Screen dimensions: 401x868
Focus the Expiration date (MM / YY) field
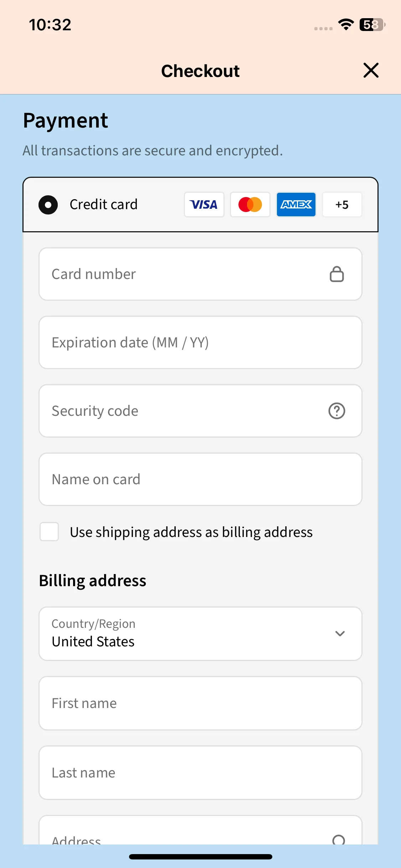[x=200, y=342]
